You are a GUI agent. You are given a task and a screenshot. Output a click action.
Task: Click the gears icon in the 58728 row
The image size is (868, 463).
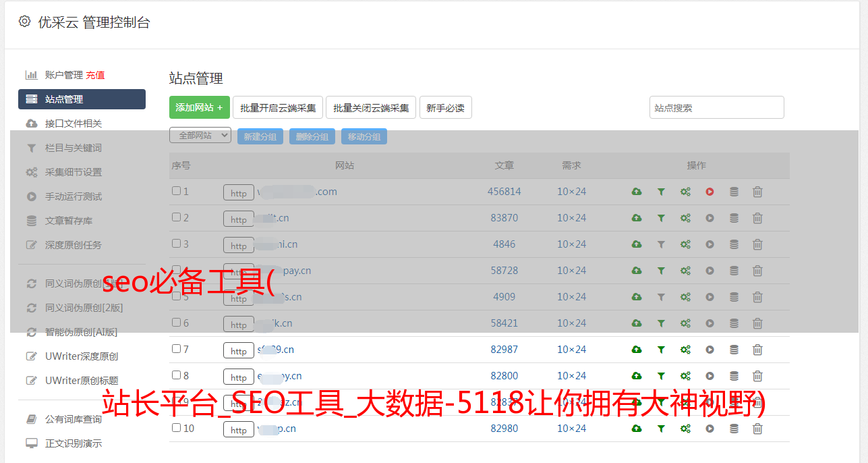[x=685, y=271]
